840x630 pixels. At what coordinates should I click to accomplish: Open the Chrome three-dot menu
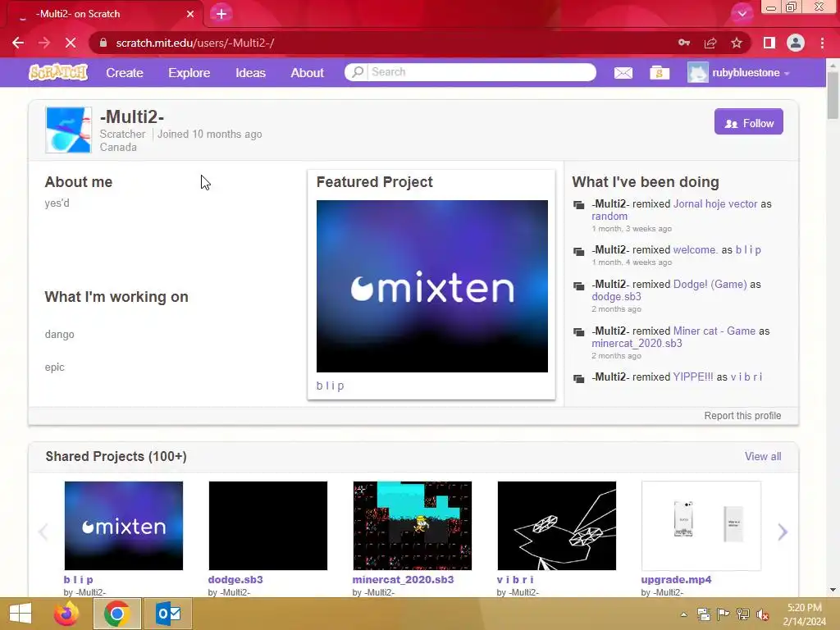click(x=822, y=43)
